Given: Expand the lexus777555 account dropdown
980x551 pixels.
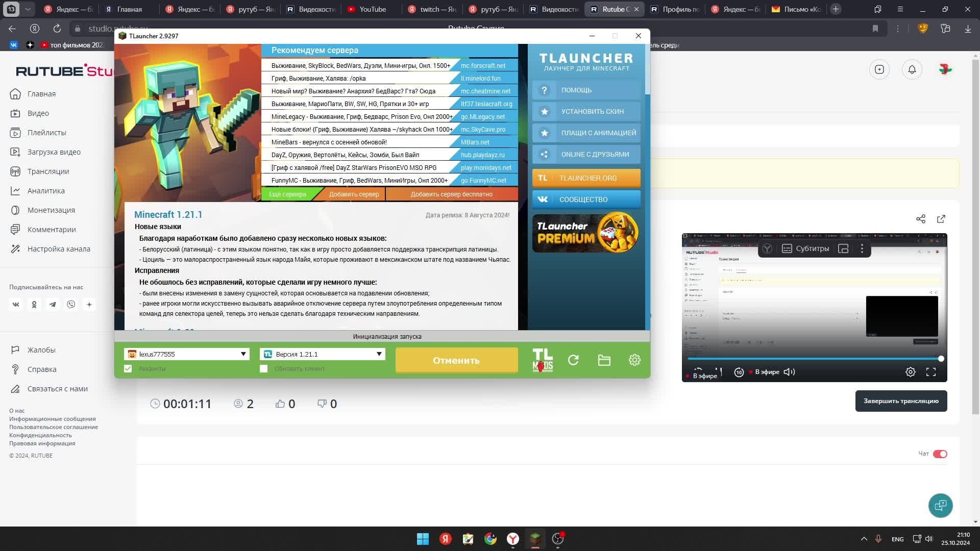Looking at the screenshot, I should pyautogui.click(x=243, y=354).
